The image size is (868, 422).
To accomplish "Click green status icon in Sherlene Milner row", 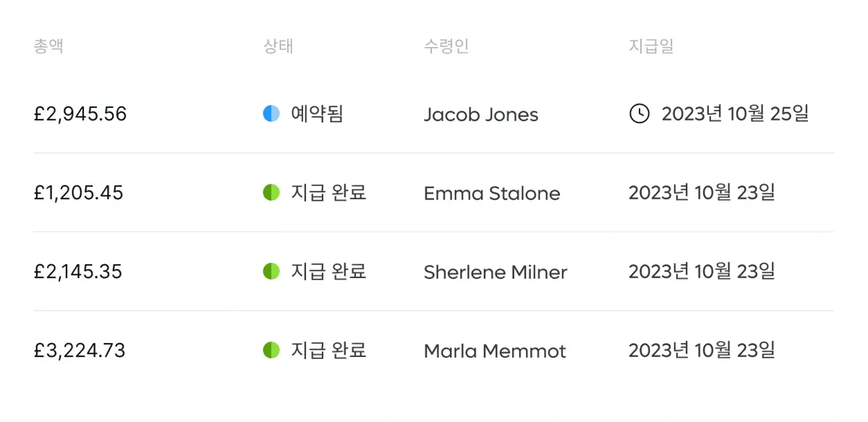I will pyautogui.click(x=271, y=271).
